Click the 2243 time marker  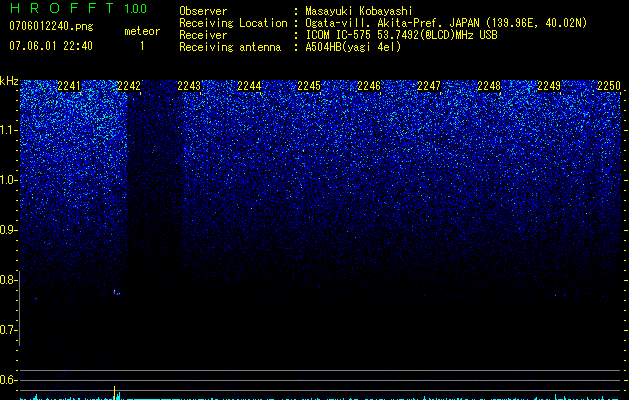189,85
